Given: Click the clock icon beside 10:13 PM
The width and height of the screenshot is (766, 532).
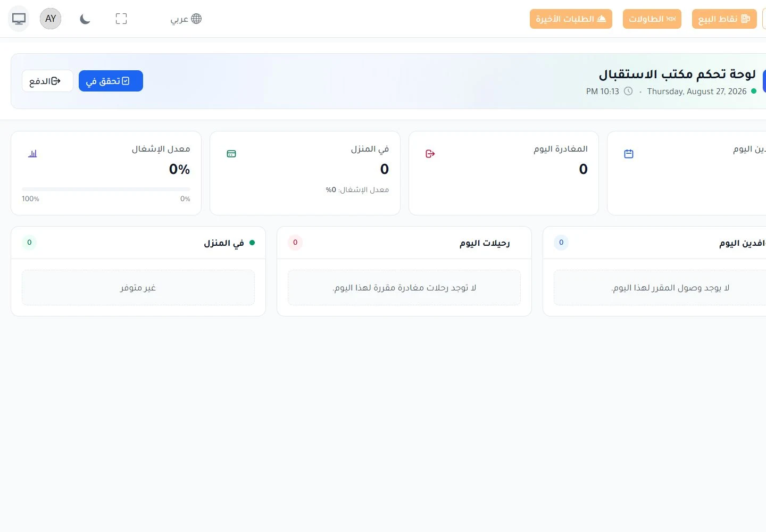Looking at the screenshot, I should [x=628, y=91].
